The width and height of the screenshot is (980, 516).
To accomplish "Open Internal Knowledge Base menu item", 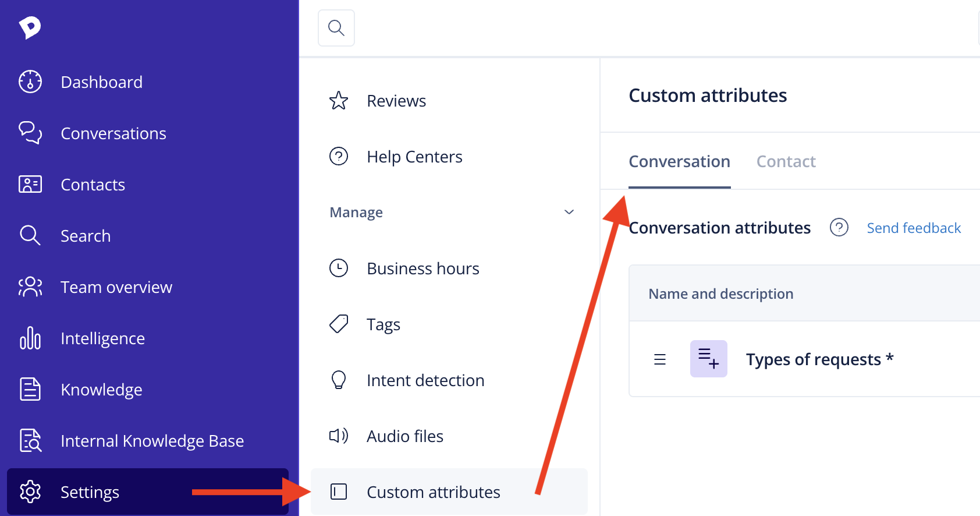I will coord(152,441).
